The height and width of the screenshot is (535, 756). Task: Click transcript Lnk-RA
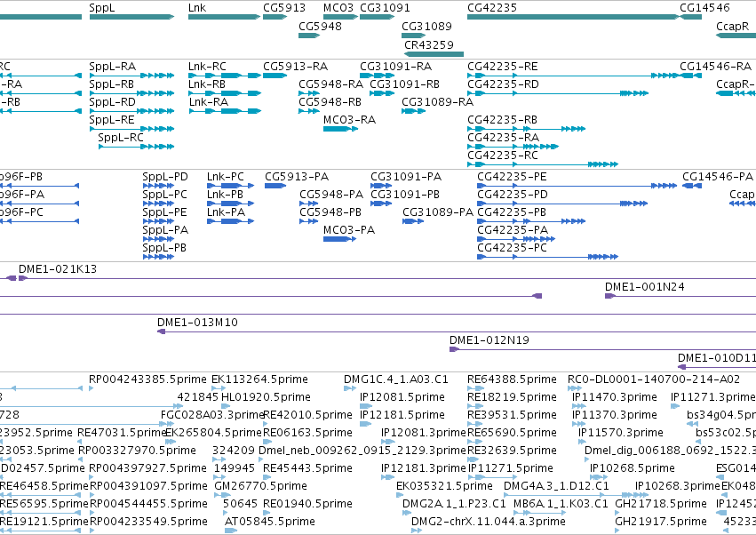coord(208,102)
